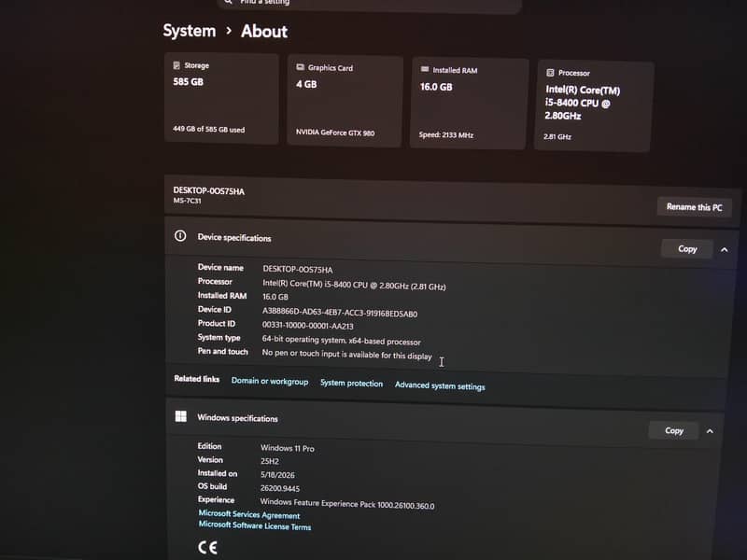Click the Installed on 5/18/2026 value

tap(277, 475)
